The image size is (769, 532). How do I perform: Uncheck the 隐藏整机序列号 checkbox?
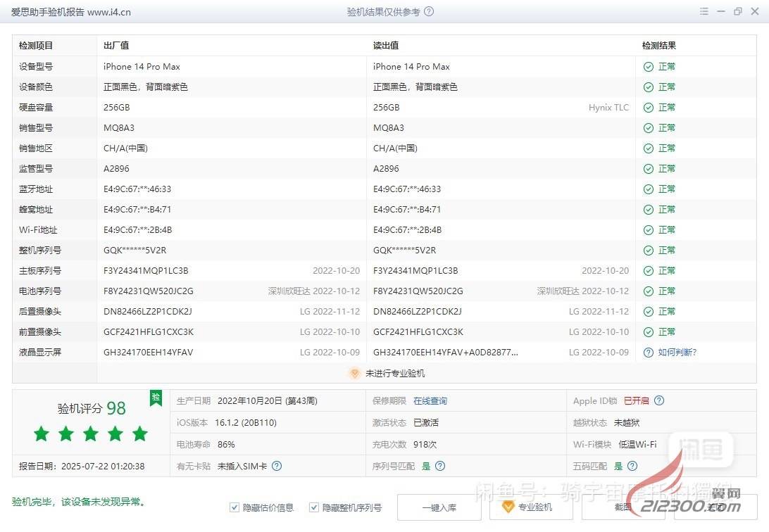(314, 507)
